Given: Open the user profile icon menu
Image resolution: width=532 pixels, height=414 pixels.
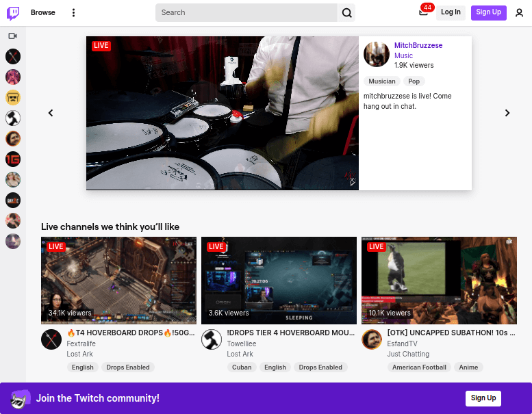Looking at the screenshot, I should (519, 12).
